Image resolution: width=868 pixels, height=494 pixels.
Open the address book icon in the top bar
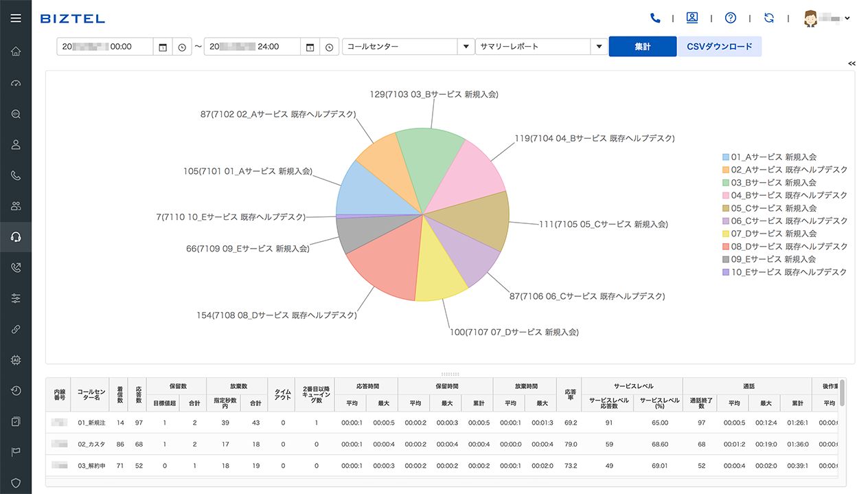click(692, 18)
